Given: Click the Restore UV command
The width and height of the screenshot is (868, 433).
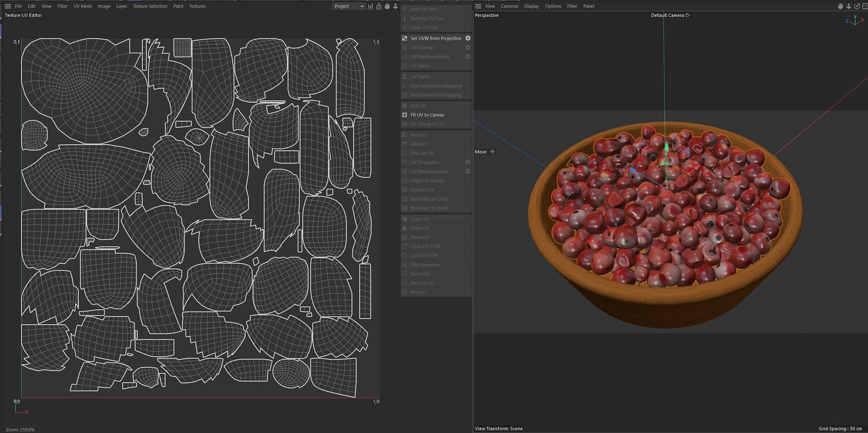Looking at the screenshot, I should 422,283.
